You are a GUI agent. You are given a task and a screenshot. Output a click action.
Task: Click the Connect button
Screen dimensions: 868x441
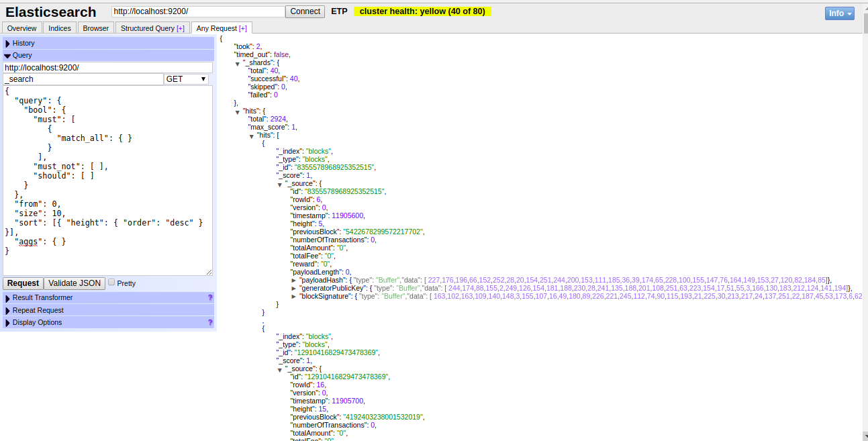click(x=305, y=11)
